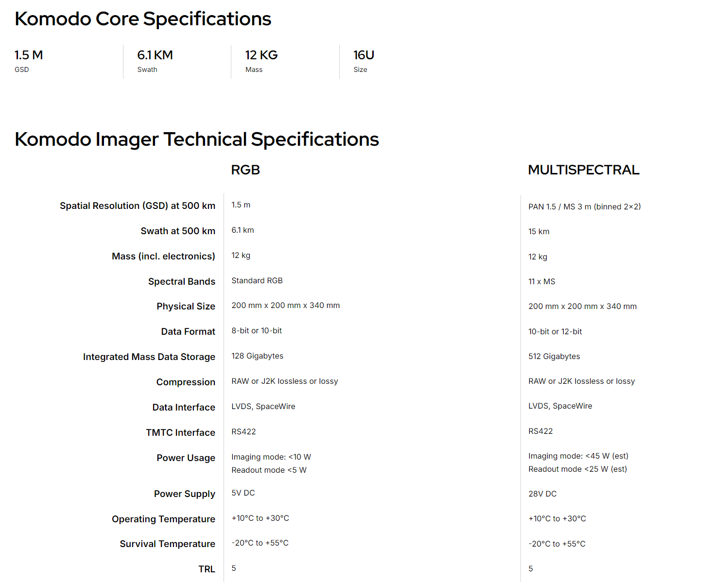
Task: Click the 12 KG Mass stat
Action: coord(261,61)
